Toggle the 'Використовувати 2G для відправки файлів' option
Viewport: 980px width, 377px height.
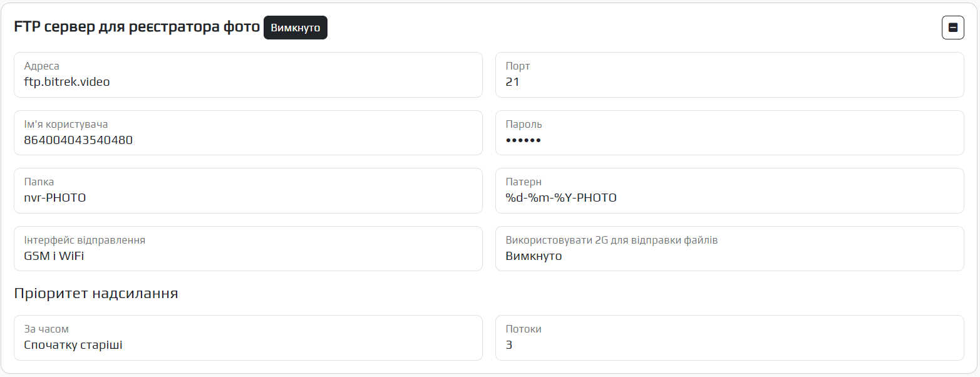(729, 249)
